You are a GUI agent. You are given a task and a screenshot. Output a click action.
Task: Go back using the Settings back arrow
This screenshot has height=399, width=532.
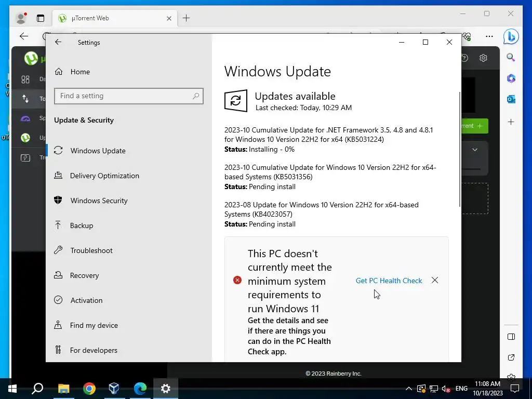(58, 42)
